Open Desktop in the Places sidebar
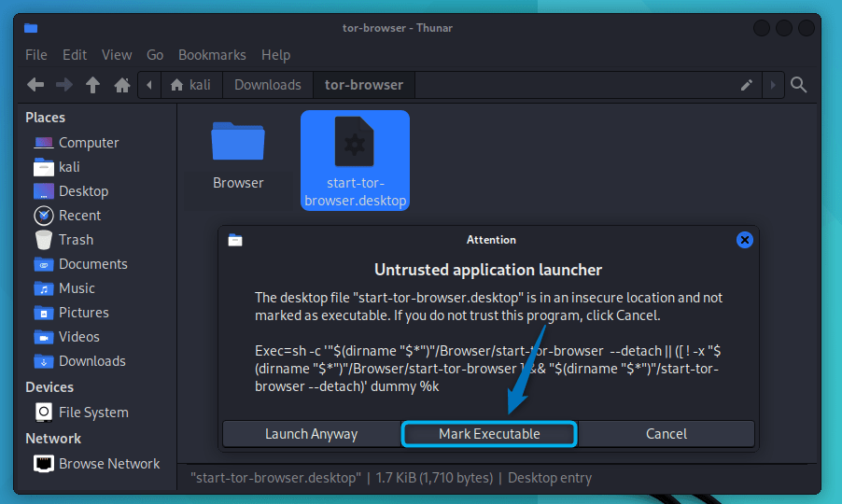 point(83,191)
